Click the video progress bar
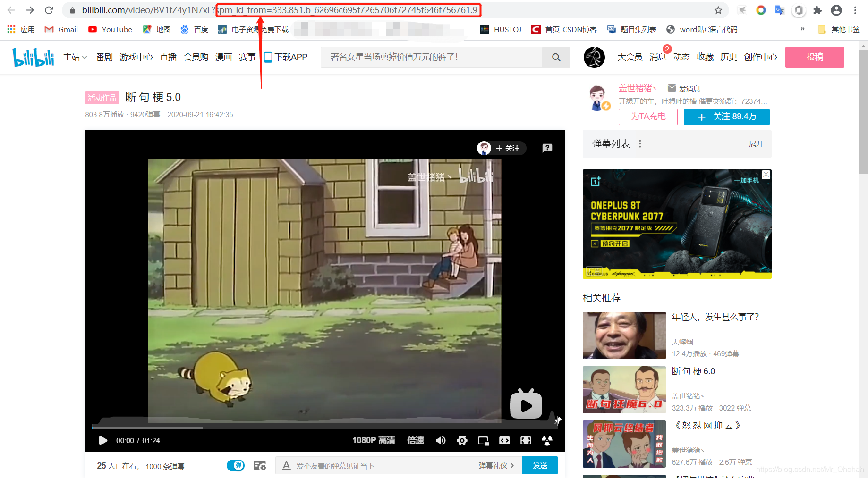 324,428
